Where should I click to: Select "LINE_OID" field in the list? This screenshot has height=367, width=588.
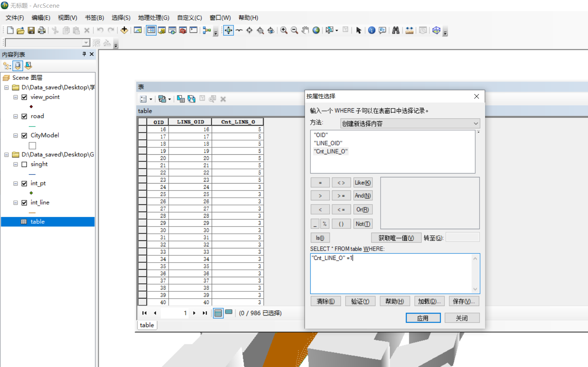pyautogui.click(x=328, y=143)
